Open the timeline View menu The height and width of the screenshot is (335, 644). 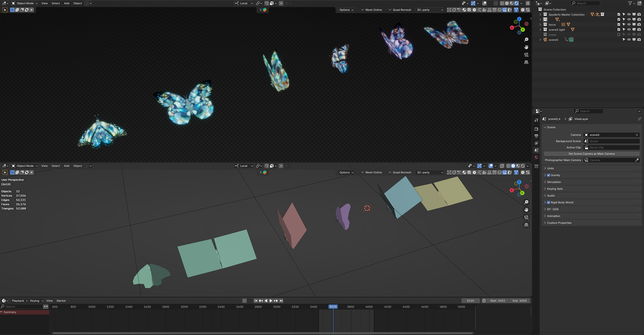50,301
